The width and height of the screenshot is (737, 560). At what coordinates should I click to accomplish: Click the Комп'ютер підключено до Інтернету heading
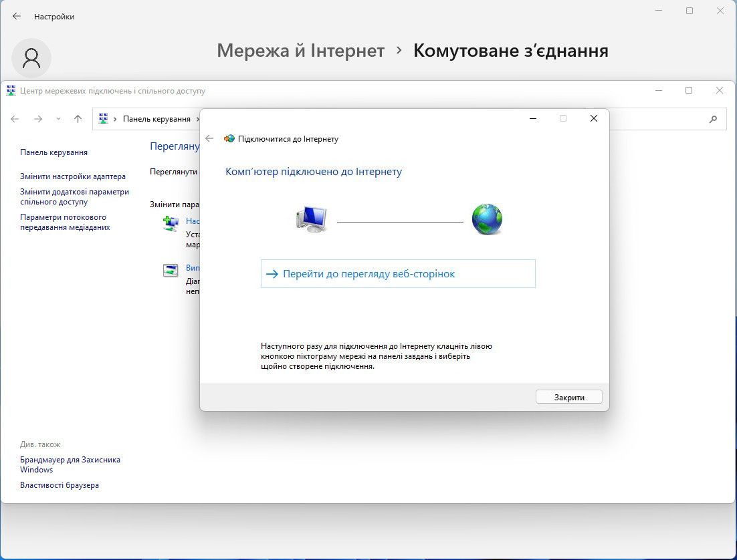(x=314, y=172)
